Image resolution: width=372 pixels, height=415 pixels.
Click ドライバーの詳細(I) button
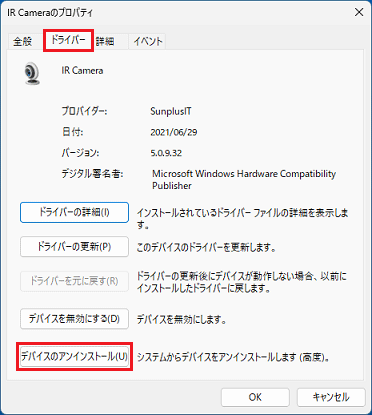click(74, 212)
